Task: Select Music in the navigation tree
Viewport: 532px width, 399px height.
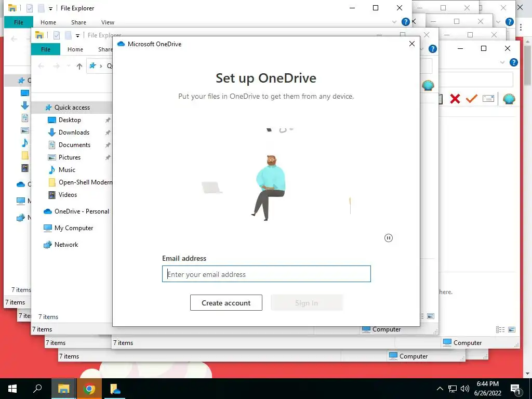Action: point(67,170)
